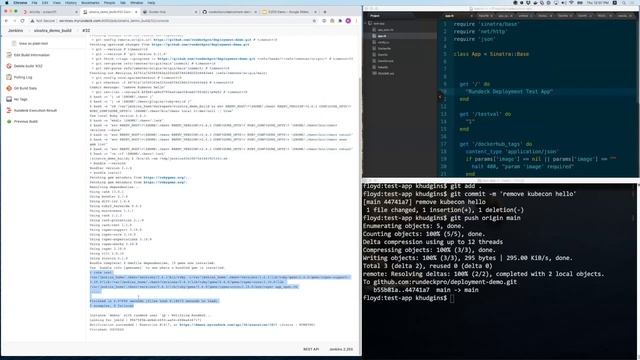Image resolution: width=640 pixels, height=360 pixels.
Task: Click the Chrome forward arrow
Action: click(14, 20)
